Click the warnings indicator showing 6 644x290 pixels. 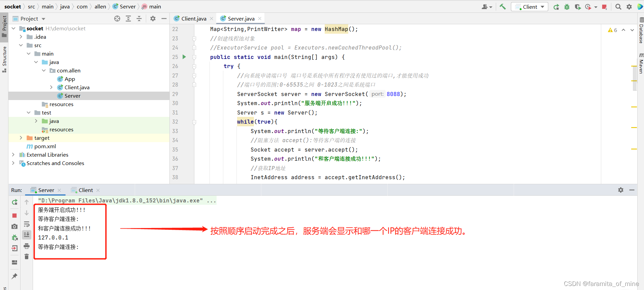tap(612, 30)
